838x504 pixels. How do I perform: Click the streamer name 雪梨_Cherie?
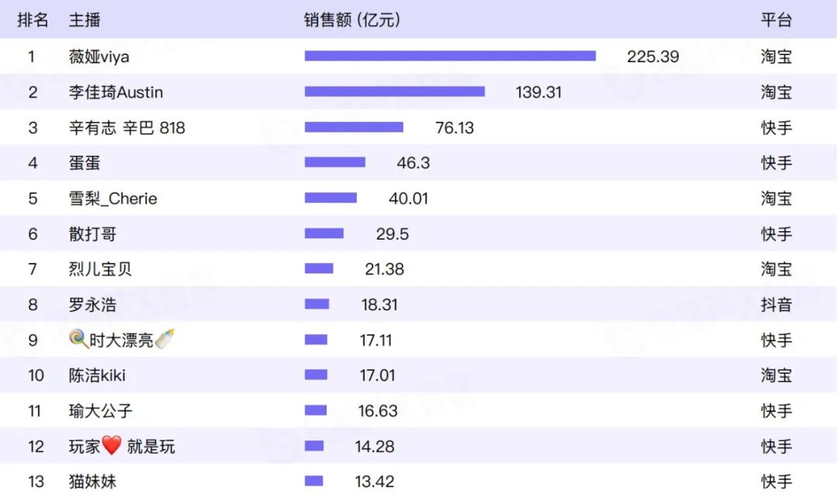click(113, 198)
